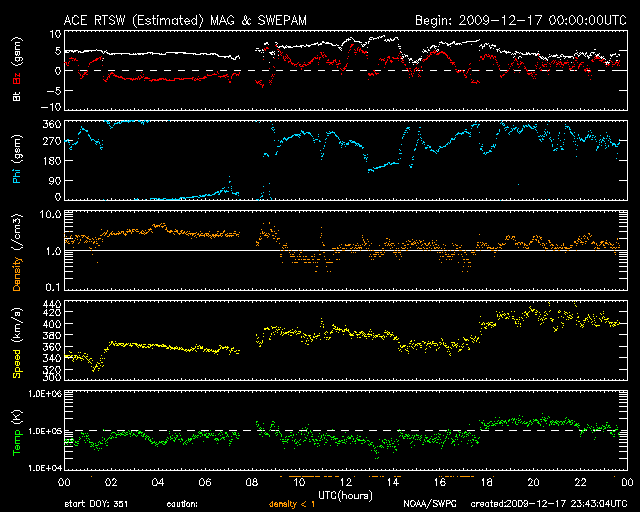The image size is (640, 512).
Task: Click the '10' hour tick on the time axis
Action: [299, 482]
